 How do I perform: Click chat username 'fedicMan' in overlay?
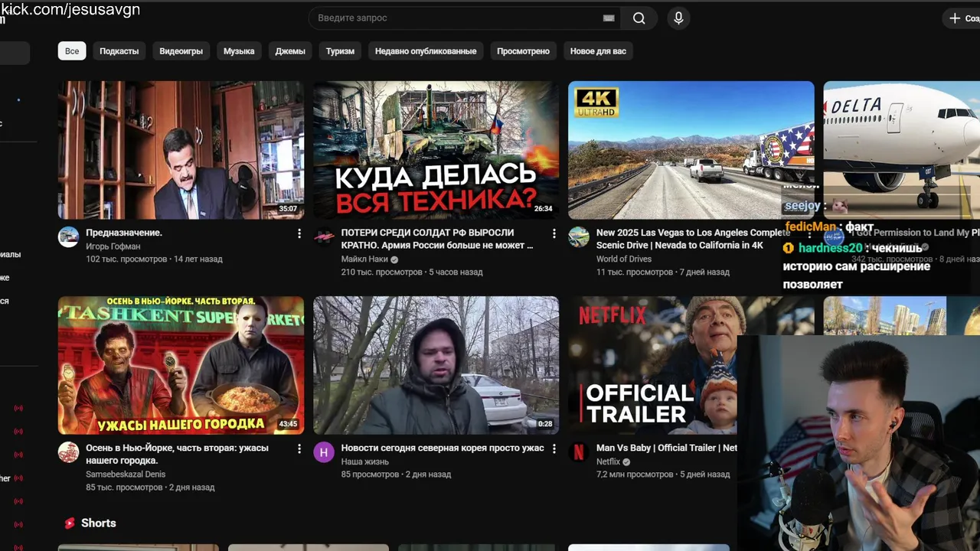coord(810,227)
